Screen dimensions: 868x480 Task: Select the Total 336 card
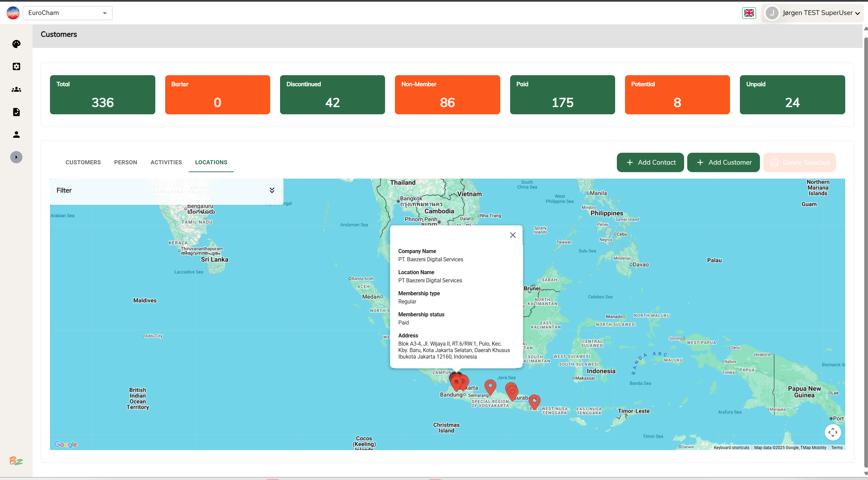103,95
